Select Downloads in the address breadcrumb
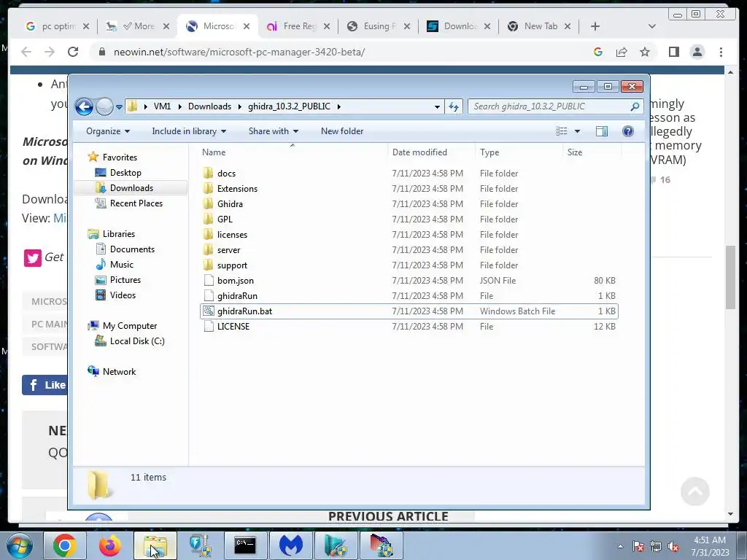 (x=209, y=106)
